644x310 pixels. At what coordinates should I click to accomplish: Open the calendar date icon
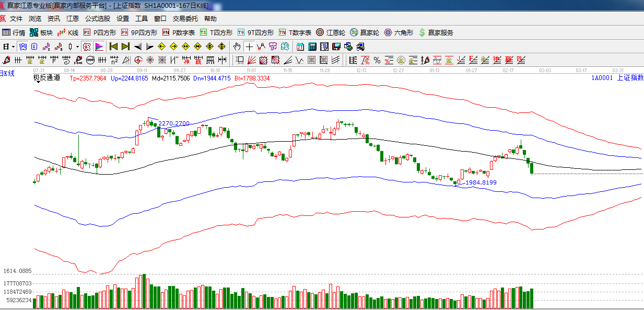click(300, 47)
